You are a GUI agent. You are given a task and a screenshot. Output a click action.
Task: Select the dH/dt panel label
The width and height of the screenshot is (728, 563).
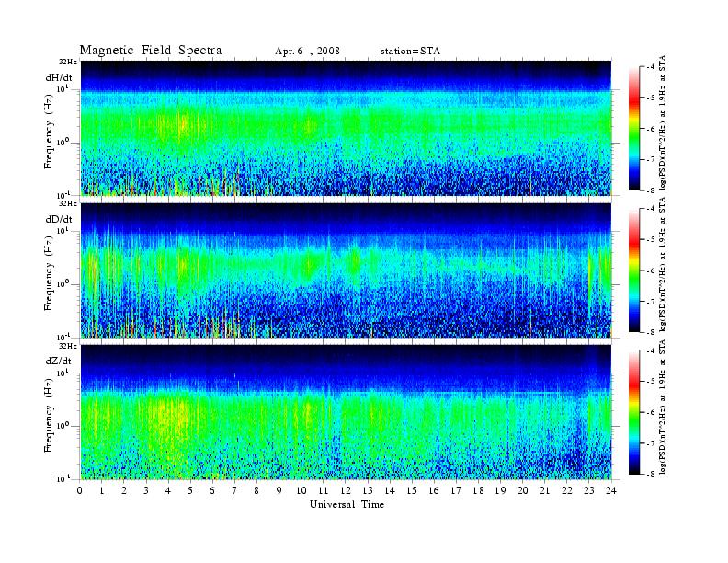pyautogui.click(x=59, y=77)
